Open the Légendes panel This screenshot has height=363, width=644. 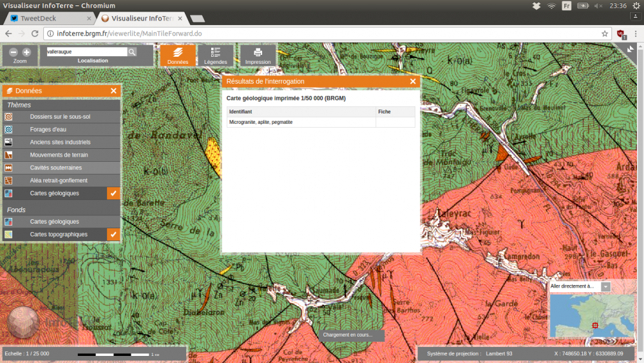point(216,55)
